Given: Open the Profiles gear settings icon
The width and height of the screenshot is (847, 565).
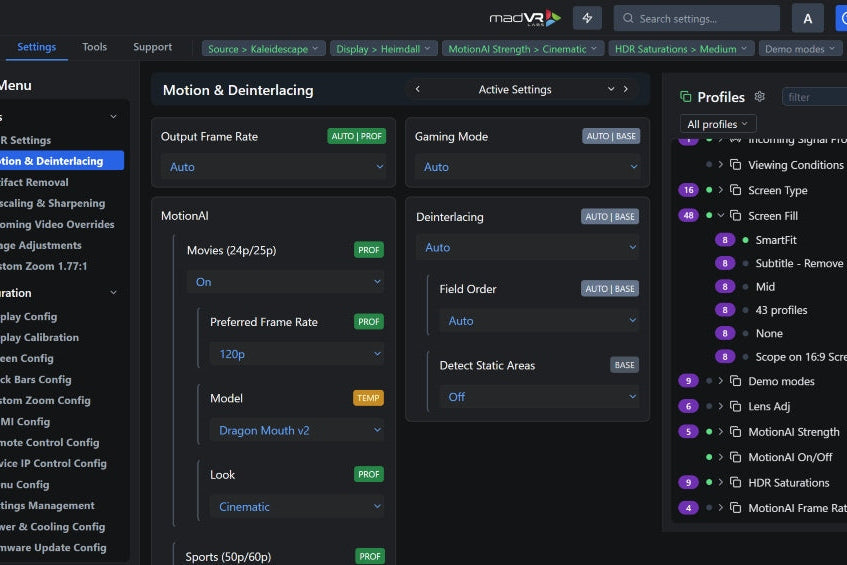Looking at the screenshot, I should 760,97.
